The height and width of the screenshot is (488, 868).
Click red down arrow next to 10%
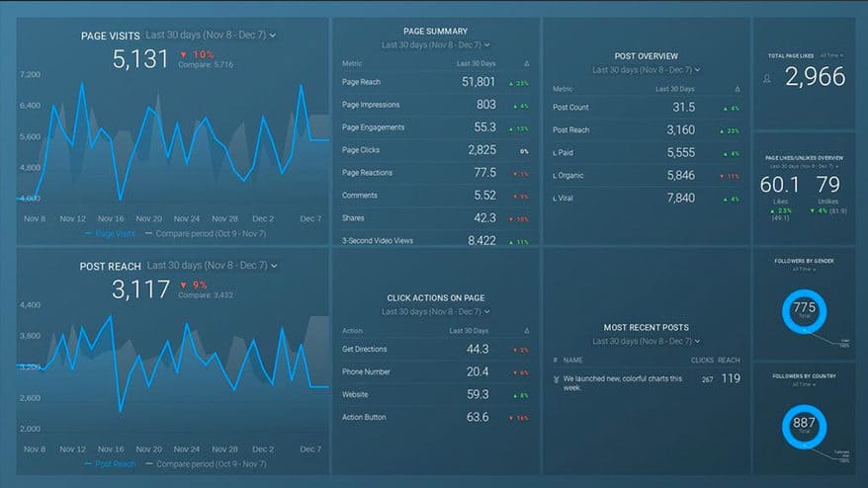coord(184,54)
